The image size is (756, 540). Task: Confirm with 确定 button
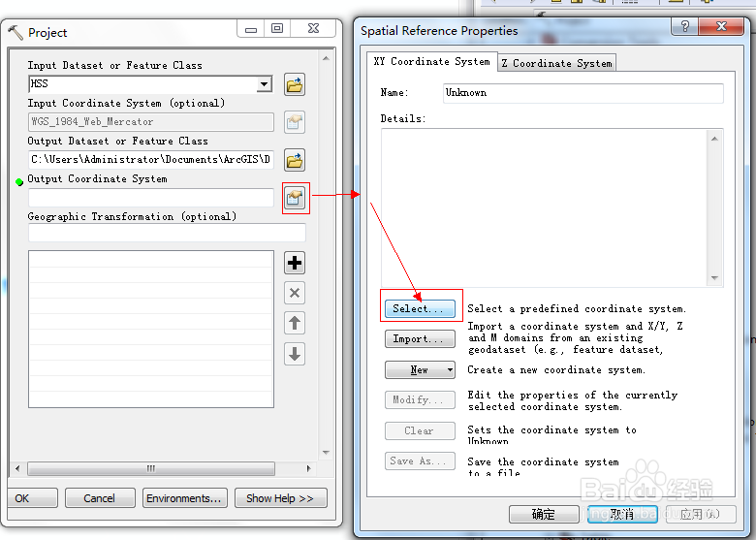coord(544,514)
